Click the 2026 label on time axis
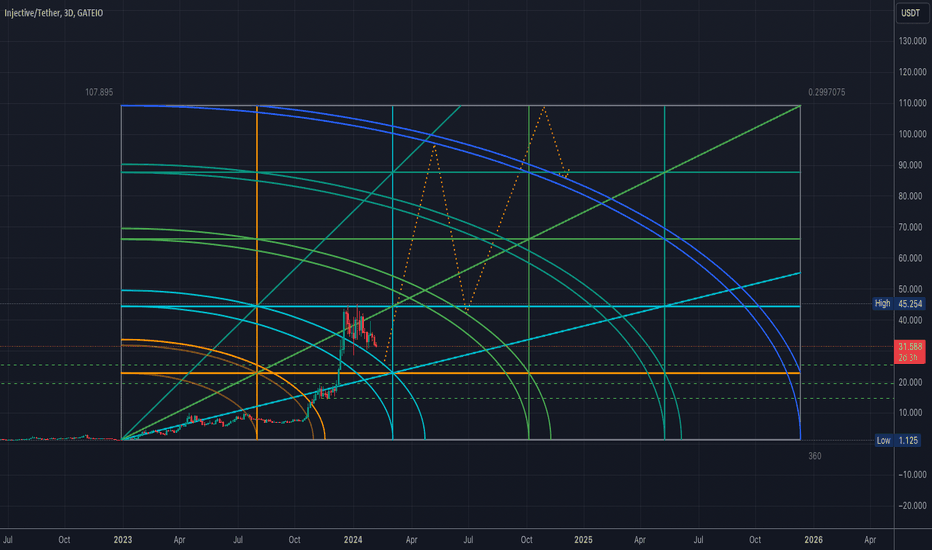932x550 pixels. [x=813, y=540]
